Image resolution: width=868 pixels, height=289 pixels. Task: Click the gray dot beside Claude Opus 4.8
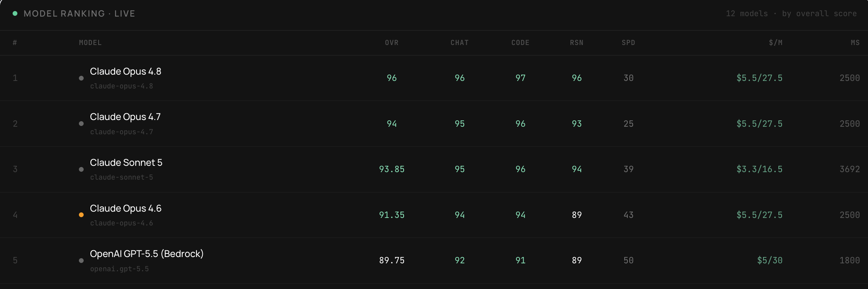point(81,78)
